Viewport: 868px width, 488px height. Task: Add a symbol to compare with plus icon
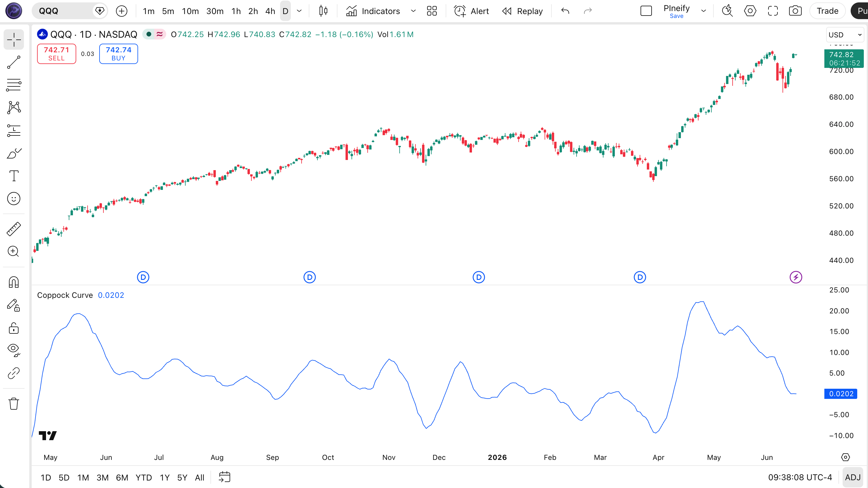click(x=122, y=11)
